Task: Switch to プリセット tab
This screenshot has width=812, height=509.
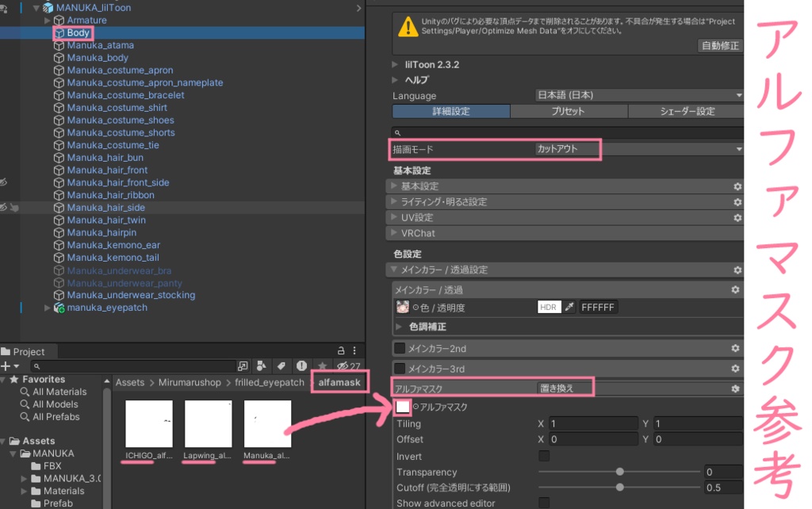Action: click(568, 111)
